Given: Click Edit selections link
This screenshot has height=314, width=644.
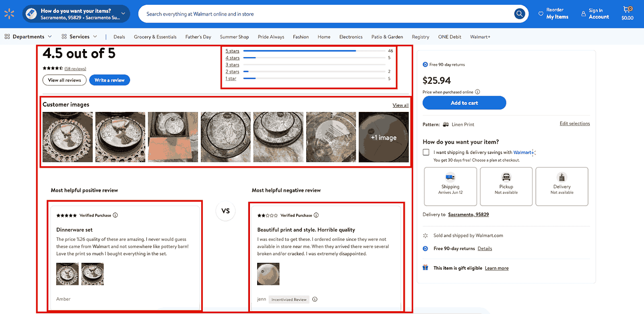Looking at the screenshot, I should click(575, 124).
